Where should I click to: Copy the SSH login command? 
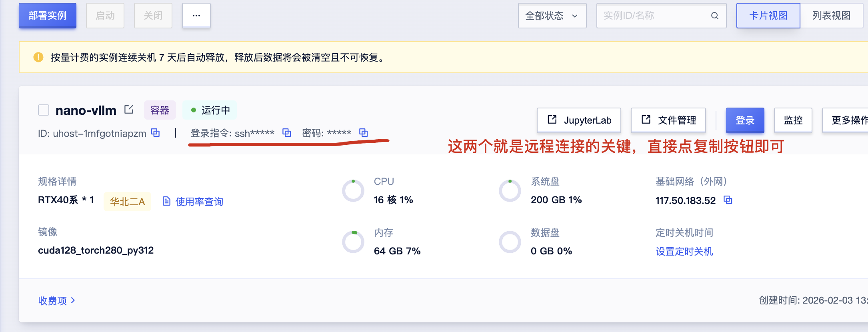point(286,133)
